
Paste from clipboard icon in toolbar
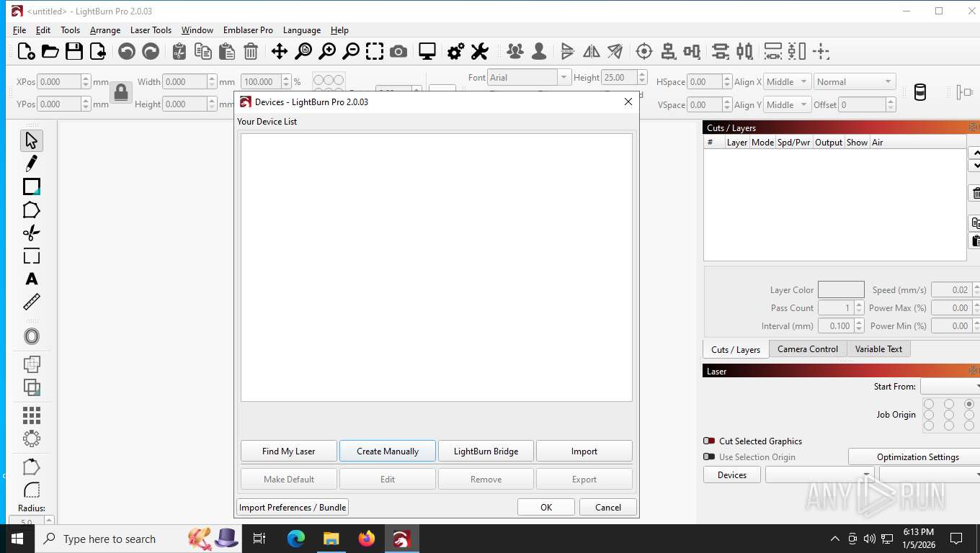coord(227,51)
